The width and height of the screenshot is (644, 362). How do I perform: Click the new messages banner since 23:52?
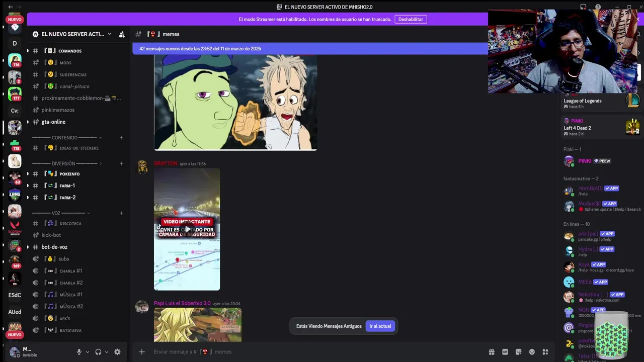click(310, 49)
